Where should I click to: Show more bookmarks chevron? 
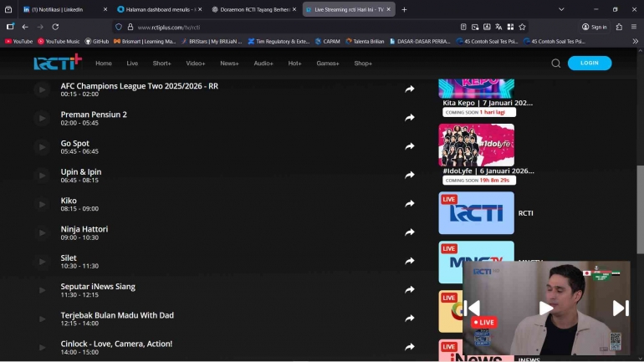pos(636,42)
